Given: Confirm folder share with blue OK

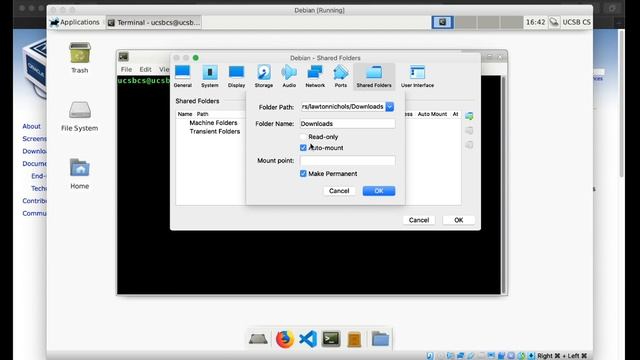Looking at the screenshot, I should pos(379,191).
